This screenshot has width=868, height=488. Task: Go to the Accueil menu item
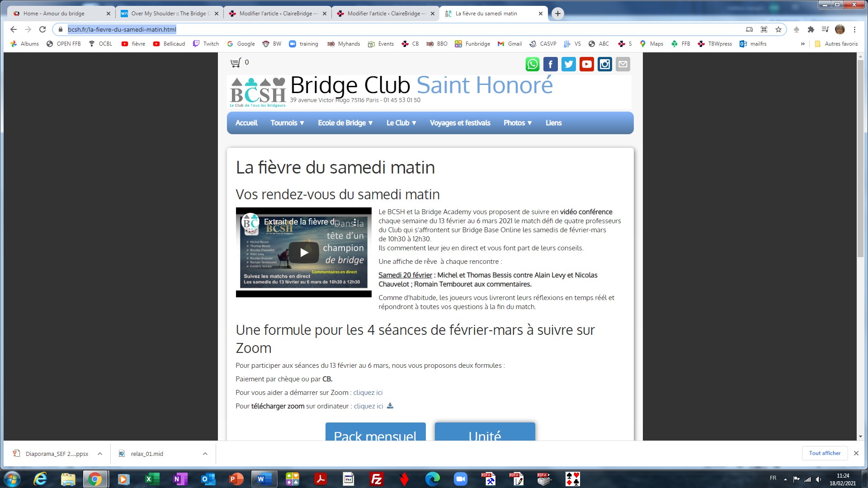[x=246, y=123]
